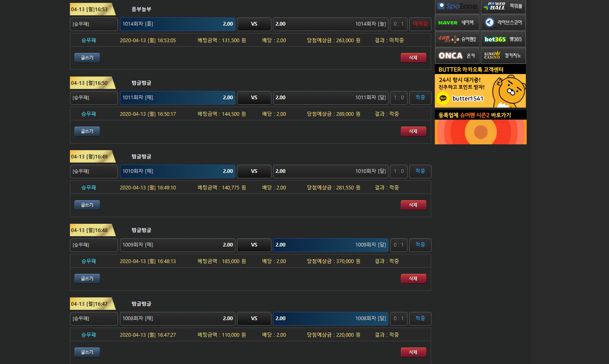
Task: Open the SpoZone logo link
Action: (x=457, y=6)
